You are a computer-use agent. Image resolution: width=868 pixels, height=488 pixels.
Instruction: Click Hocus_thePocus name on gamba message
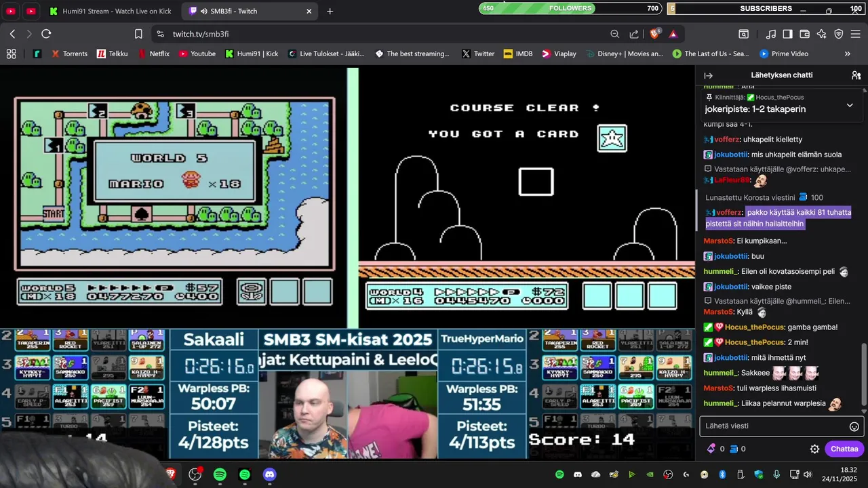click(755, 327)
